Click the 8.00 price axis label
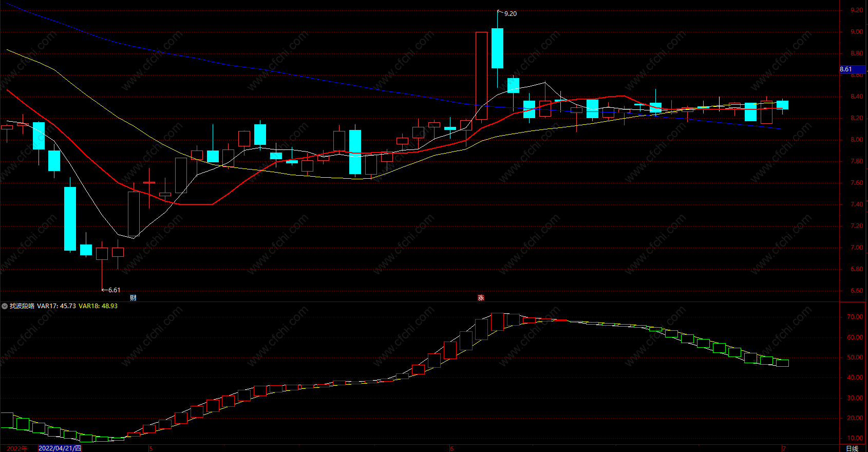 857,140
